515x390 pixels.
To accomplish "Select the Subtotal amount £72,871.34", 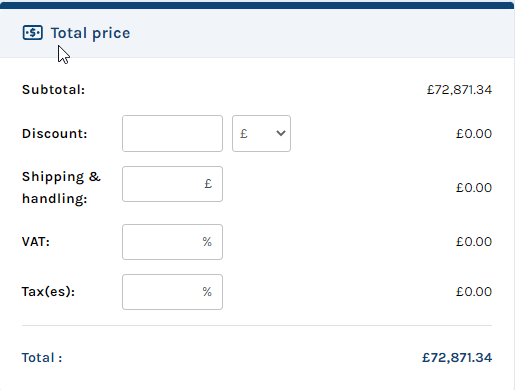I will tap(459, 90).
